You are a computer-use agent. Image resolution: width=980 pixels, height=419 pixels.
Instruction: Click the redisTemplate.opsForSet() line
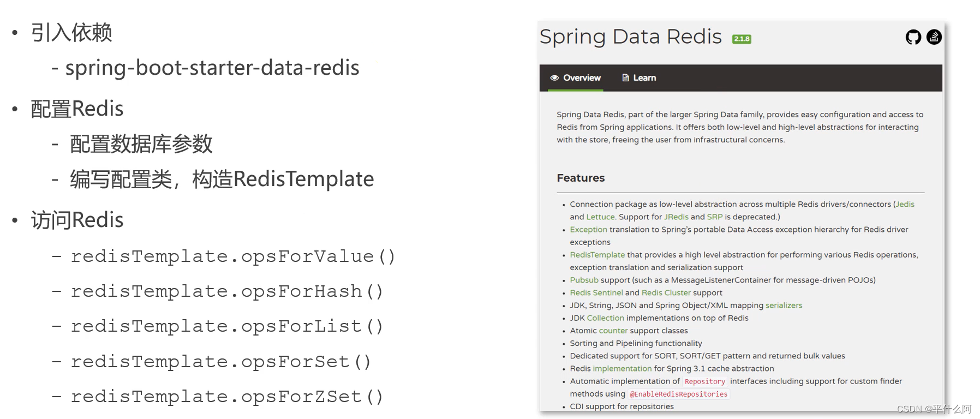point(221,361)
